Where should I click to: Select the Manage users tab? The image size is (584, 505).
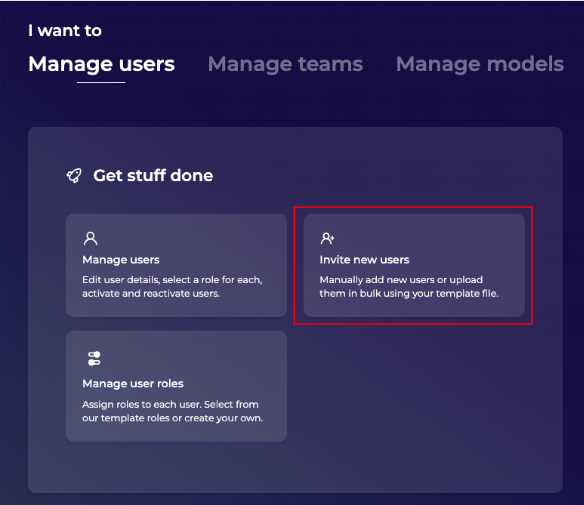101,64
